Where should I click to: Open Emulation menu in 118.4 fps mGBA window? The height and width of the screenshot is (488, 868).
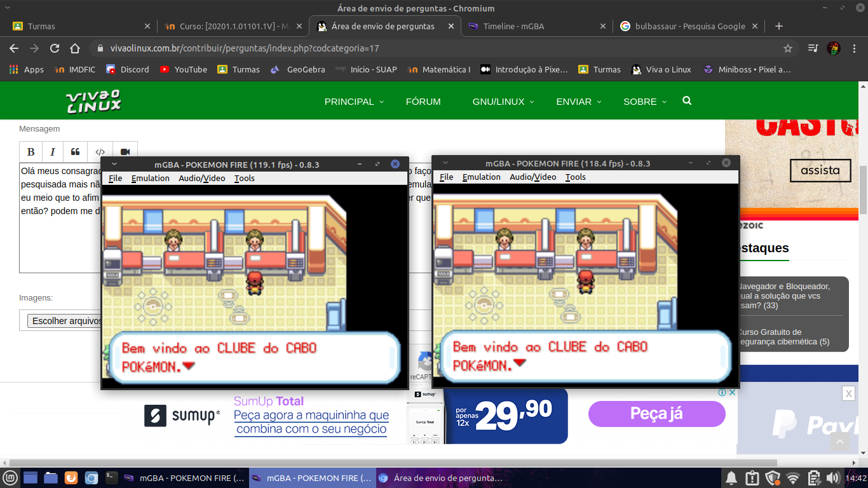click(x=482, y=177)
